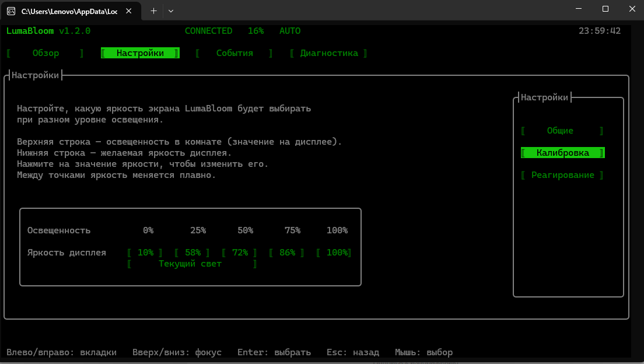Expand the terminal profiles dropdown arrow
Screen dimensions: 644x364
[x=171, y=11]
